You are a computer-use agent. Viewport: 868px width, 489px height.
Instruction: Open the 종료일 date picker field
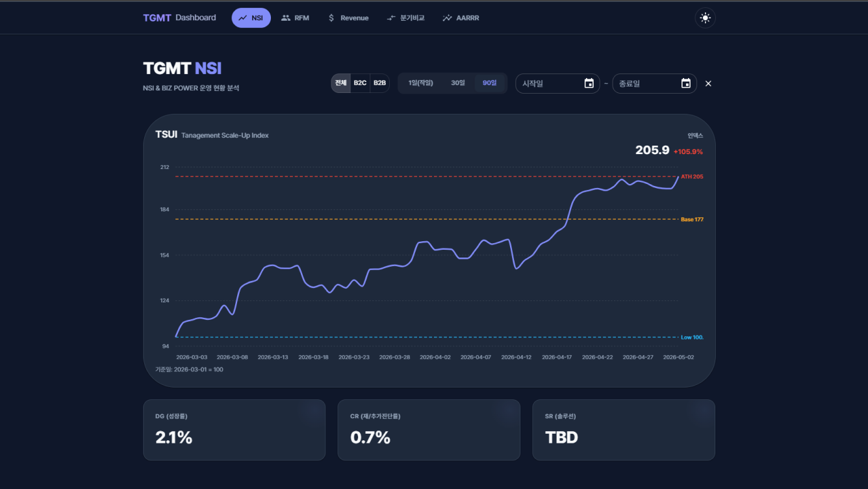[654, 83]
